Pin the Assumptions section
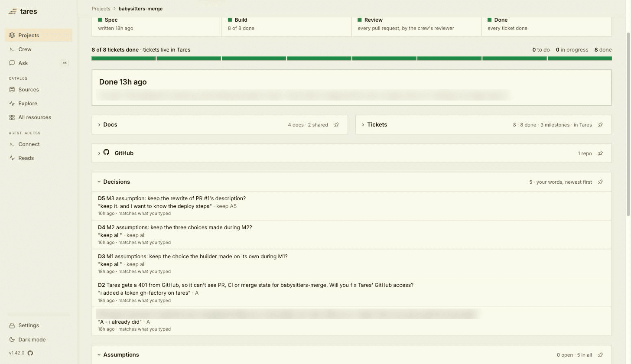Viewport: 631px width, 364px height. click(x=600, y=355)
